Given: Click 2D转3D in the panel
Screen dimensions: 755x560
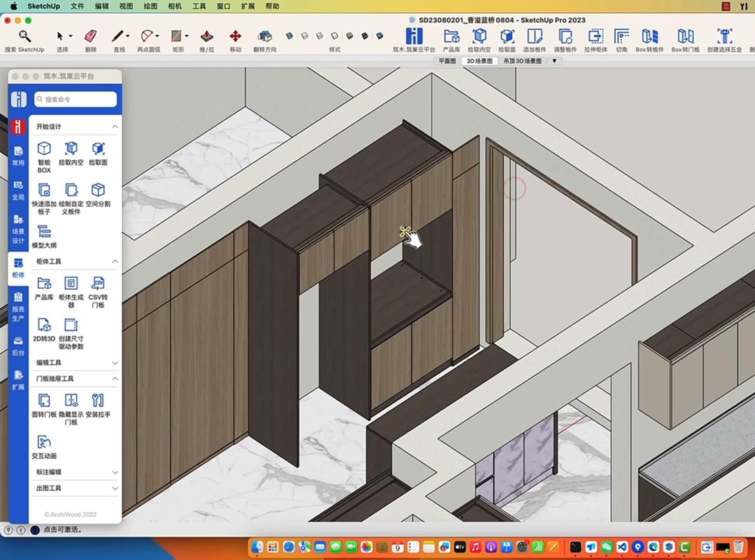Looking at the screenshot, I should coord(44,330).
